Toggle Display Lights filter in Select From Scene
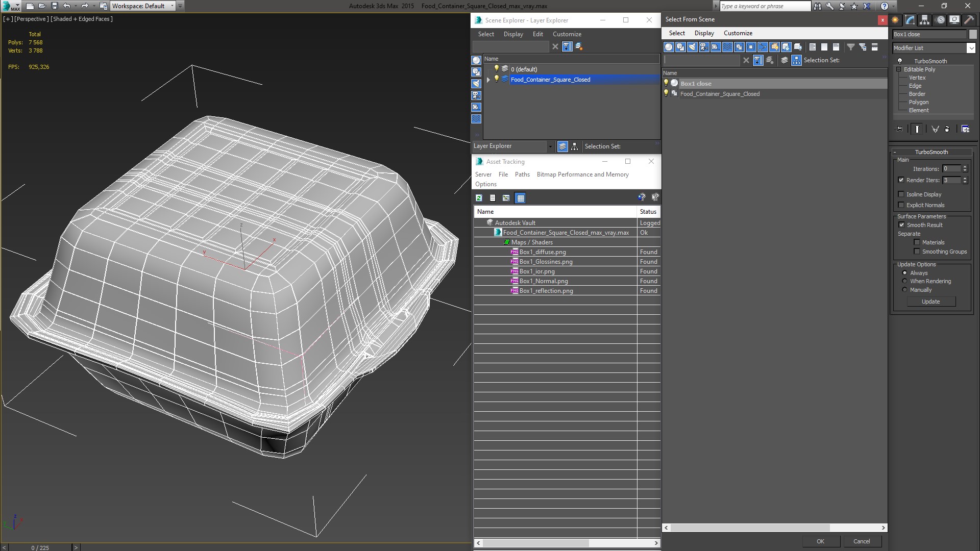The width and height of the screenshot is (980, 551). point(692,47)
